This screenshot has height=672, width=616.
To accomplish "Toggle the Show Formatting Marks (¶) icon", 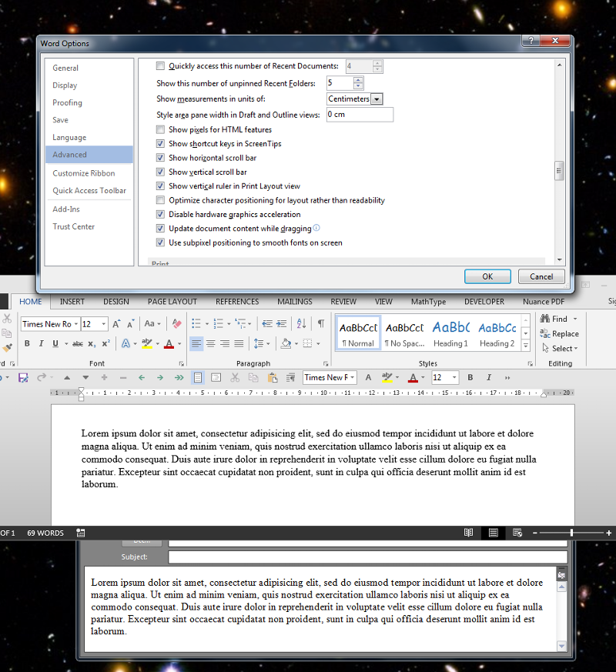I will pyautogui.click(x=321, y=323).
